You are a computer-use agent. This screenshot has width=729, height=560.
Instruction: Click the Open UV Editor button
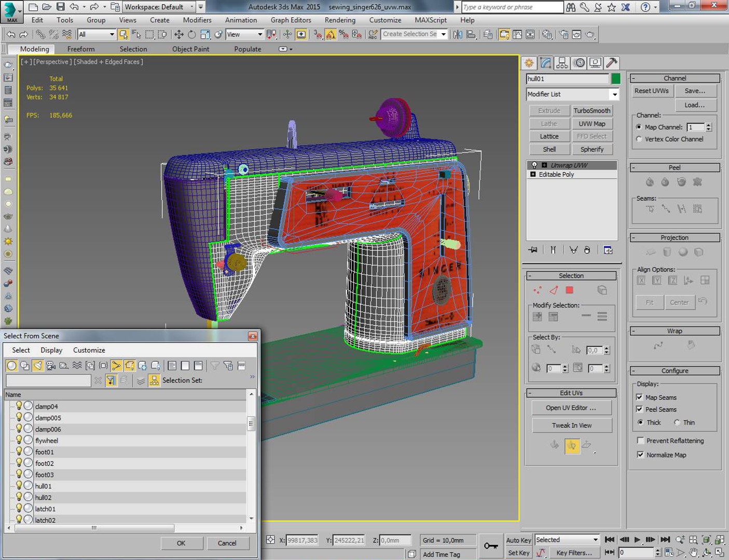coord(571,408)
